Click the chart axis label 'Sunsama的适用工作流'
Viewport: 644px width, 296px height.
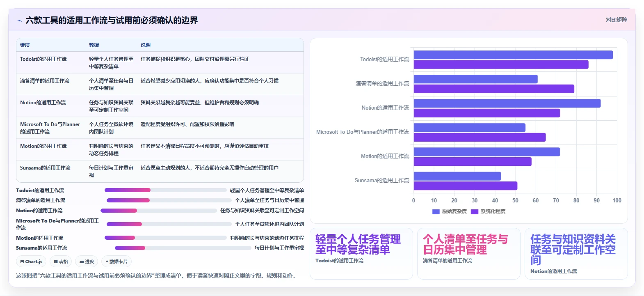pos(382,181)
